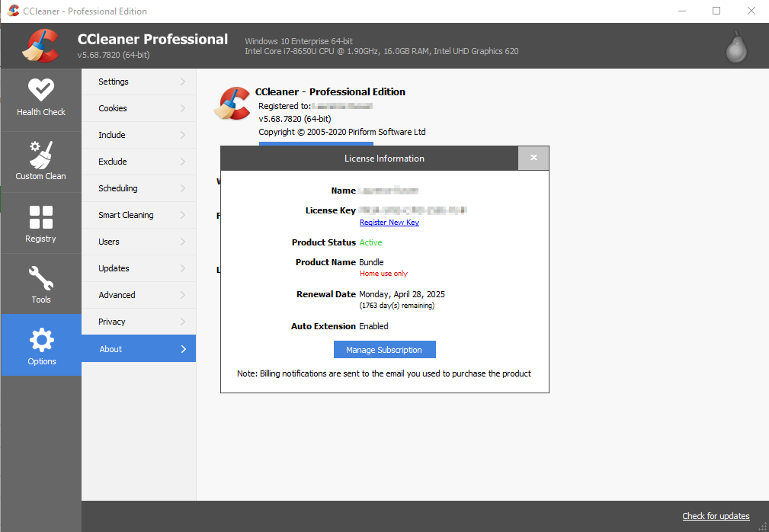
Task: Click the CCleaner logo in the header
Action: tap(40, 46)
